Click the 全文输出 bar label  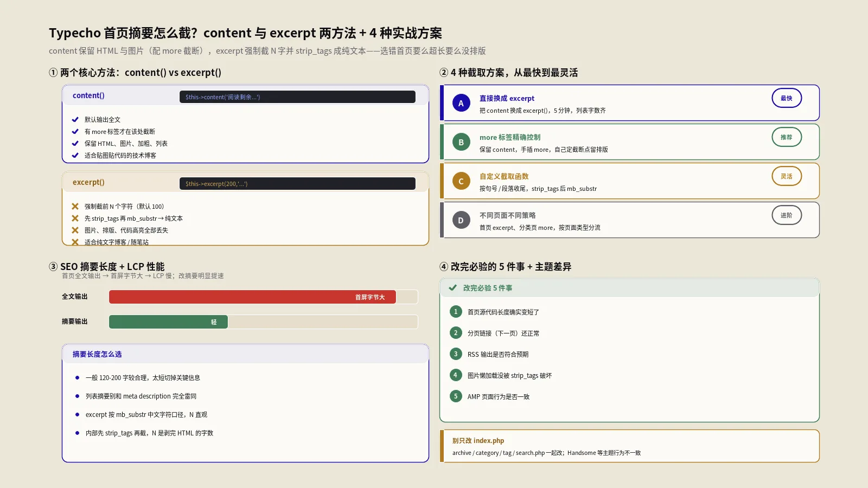click(x=74, y=297)
